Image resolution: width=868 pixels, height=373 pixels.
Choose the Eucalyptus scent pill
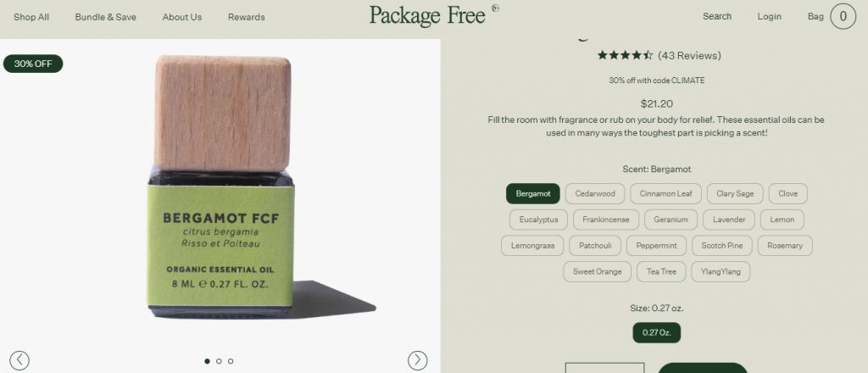click(538, 220)
